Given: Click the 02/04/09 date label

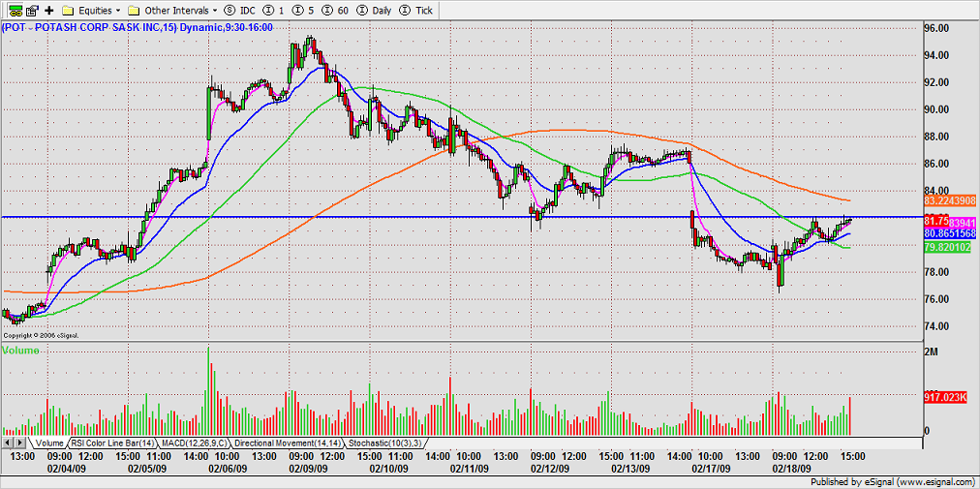Looking at the screenshot, I should pyautogui.click(x=67, y=469).
